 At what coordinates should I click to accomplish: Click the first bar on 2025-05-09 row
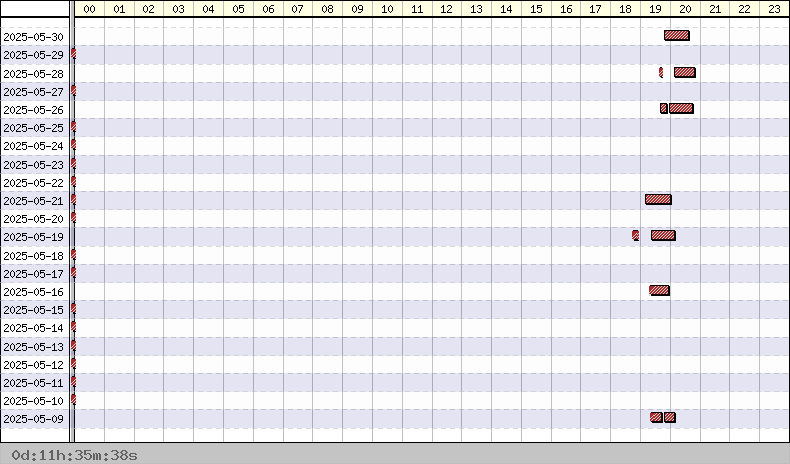click(656, 417)
